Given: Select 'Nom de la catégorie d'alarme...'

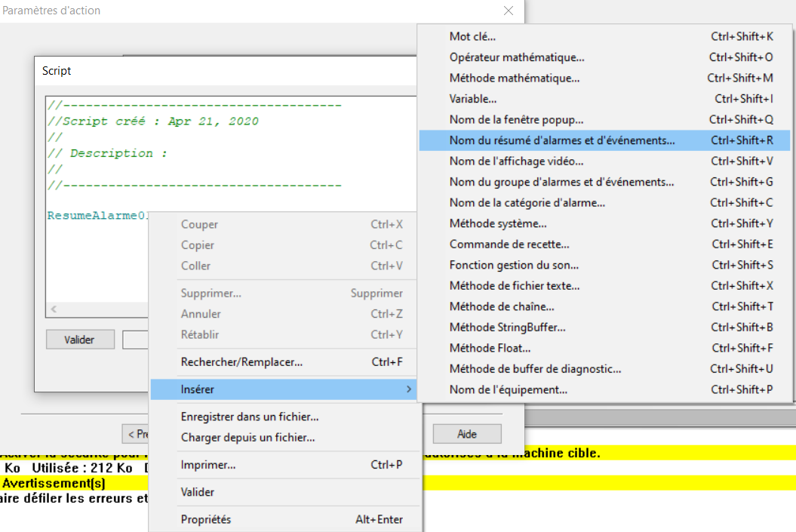Looking at the screenshot, I should (527, 202).
